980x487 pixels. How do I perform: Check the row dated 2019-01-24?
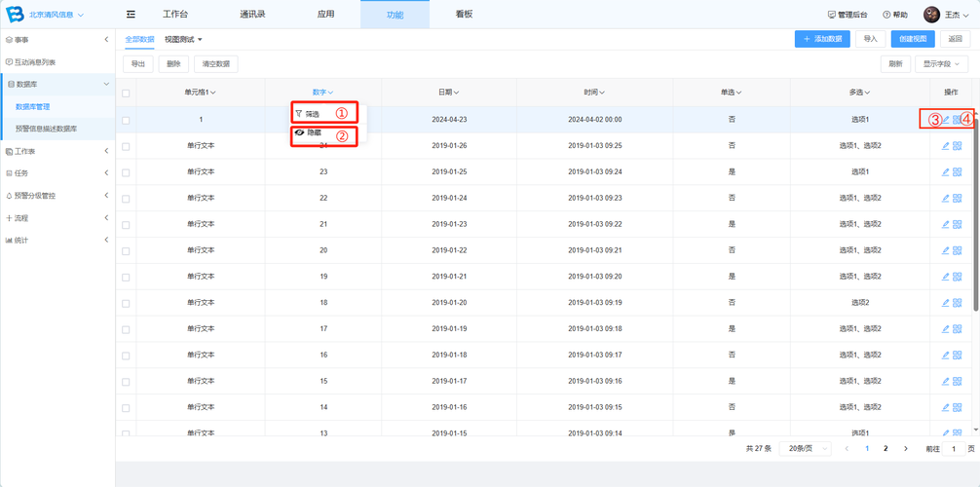click(x=126, y=199)
